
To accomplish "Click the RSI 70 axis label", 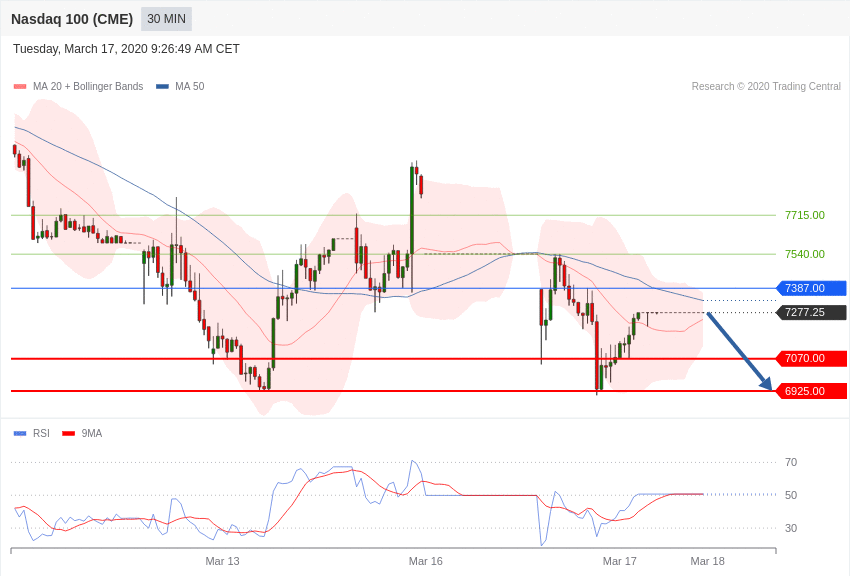I will [791, 462].
